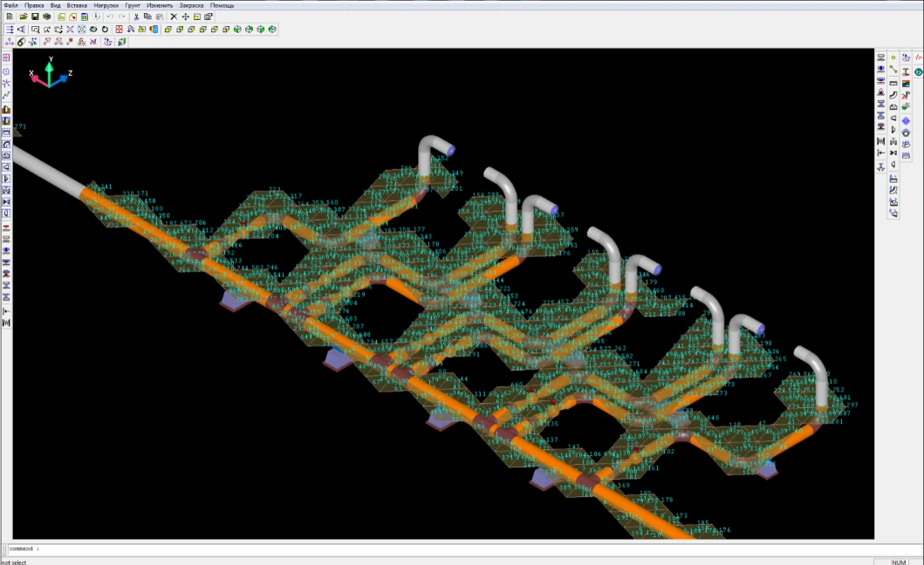
Task: Click the first yellow box view icon
Action: coord(167,29)
